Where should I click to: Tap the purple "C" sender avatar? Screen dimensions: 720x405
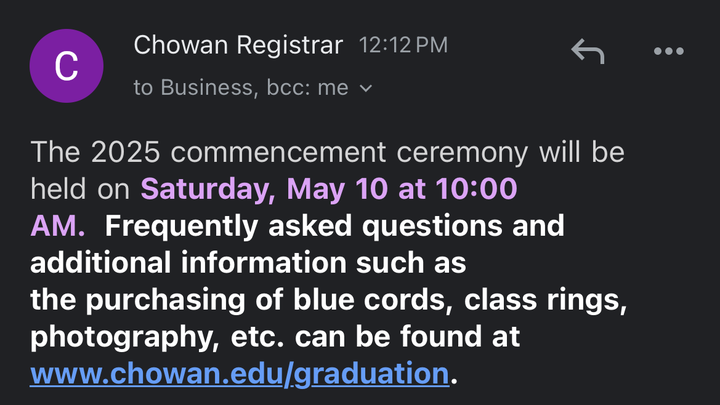click(66, 66)
